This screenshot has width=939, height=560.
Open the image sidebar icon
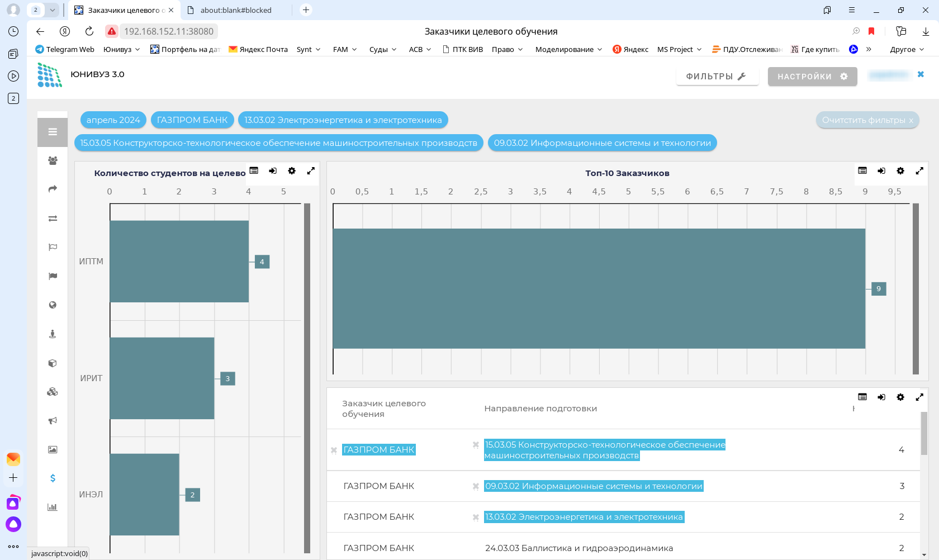[53, 449]
